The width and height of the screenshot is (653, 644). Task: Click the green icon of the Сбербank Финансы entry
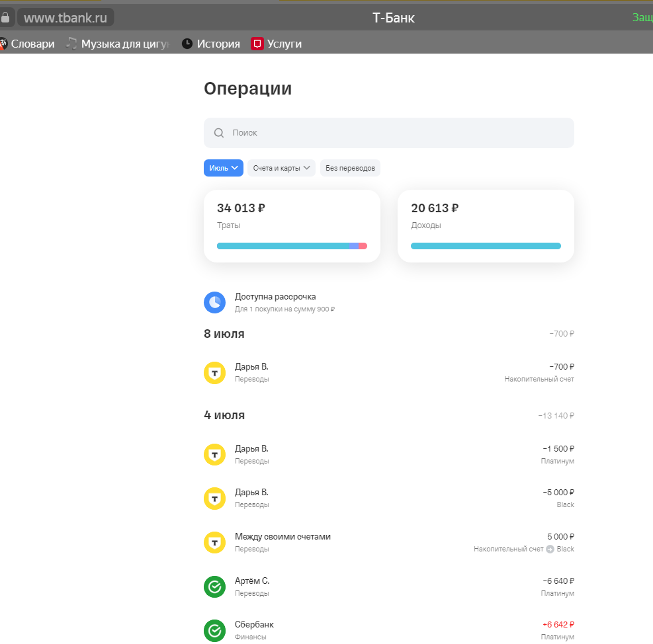tap(214, 630)
